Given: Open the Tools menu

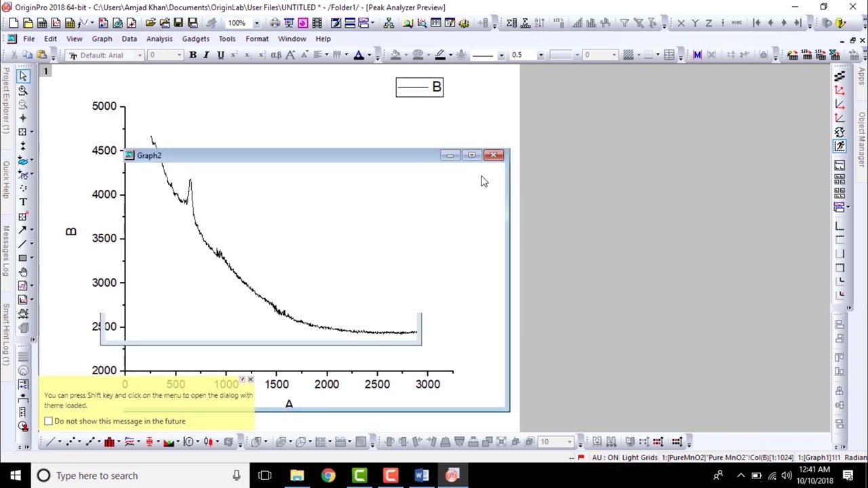Looking at the screenshot, I should tap(226, 39).
